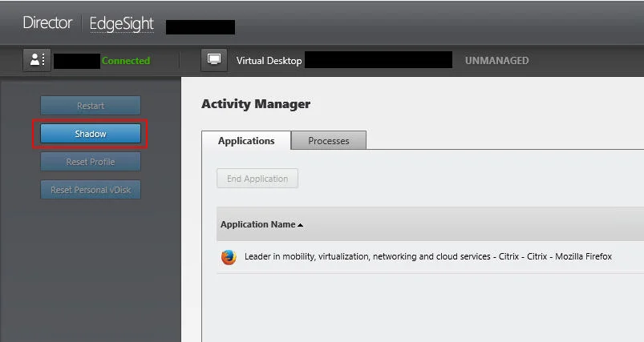Click the Virtual Desktop monitor icon
The width and height of the screenshot is (644, 342).
click(x=213, y=60)
